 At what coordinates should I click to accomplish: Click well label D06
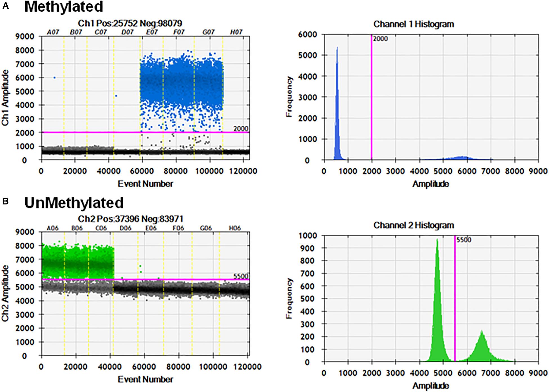[x=125, y=228]
